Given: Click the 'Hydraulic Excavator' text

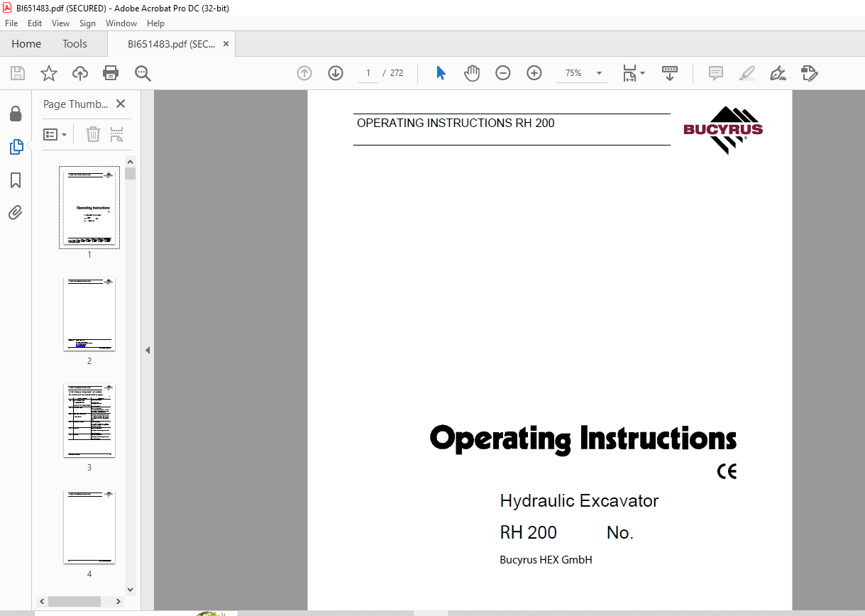Looking at the screenshot, I should point(579,500).
